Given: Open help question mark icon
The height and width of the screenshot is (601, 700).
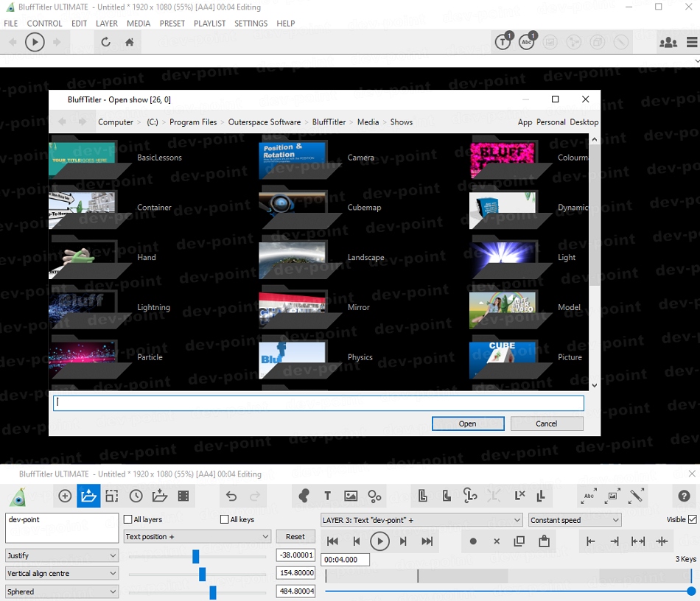Looking at the screenshot, I should 684,496.
